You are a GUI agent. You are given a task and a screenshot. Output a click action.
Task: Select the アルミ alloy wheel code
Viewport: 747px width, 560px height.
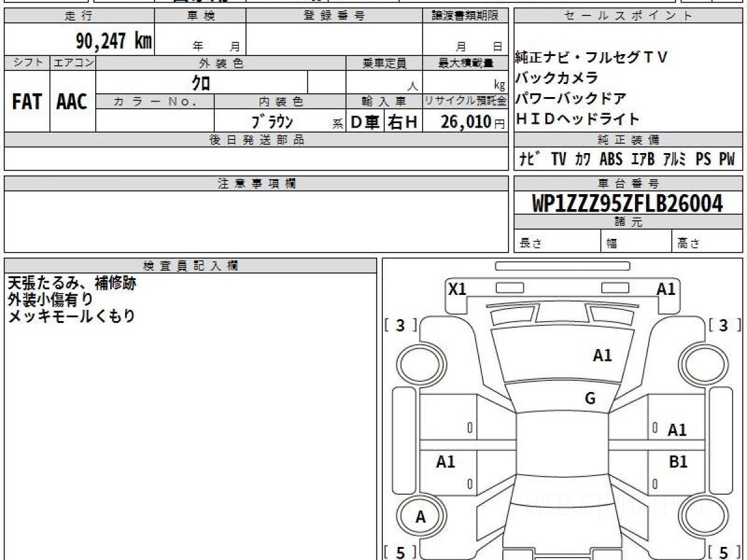coord(674,160)
